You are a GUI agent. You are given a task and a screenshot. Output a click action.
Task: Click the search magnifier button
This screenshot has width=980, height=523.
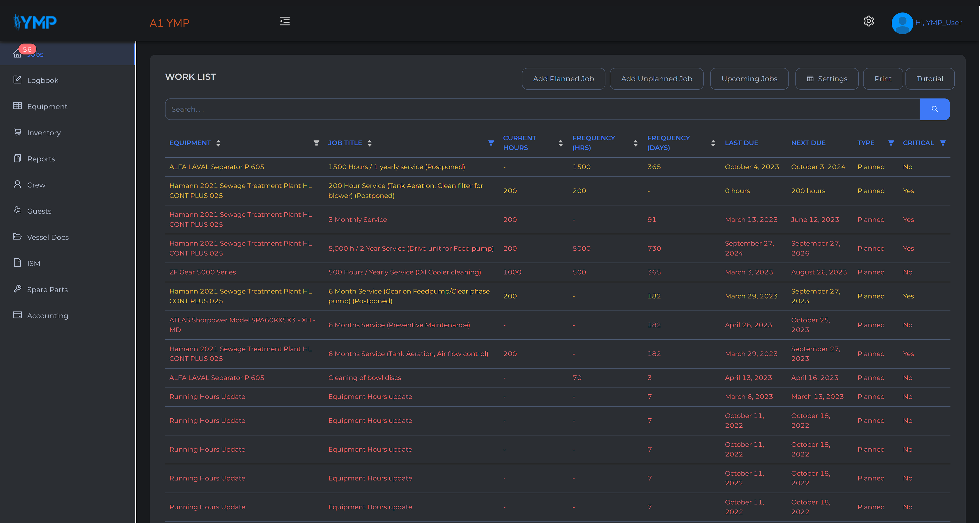[x=935, y=109]
